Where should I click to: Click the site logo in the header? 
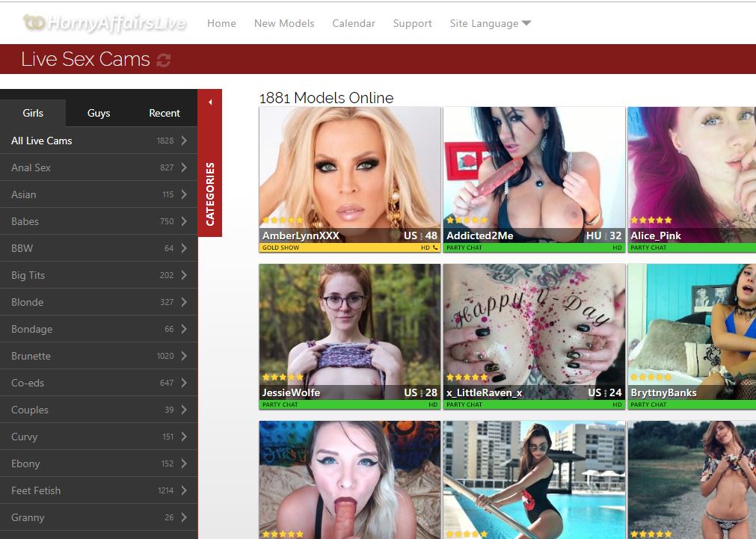tap(105, 22)
